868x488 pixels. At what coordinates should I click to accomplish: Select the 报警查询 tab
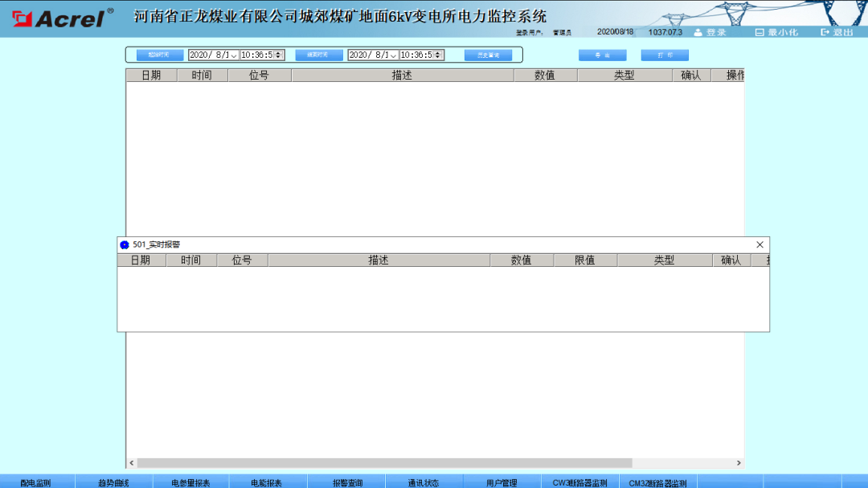pyautogui.click(x=348, y=482)
